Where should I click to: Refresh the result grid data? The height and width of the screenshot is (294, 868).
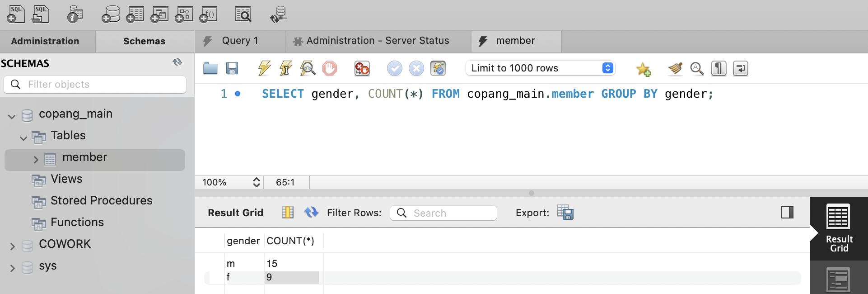311,212
